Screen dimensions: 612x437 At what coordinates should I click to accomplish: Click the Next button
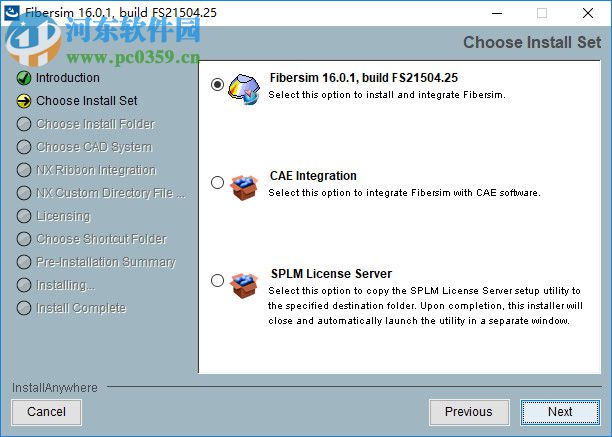tap(560, 412)
